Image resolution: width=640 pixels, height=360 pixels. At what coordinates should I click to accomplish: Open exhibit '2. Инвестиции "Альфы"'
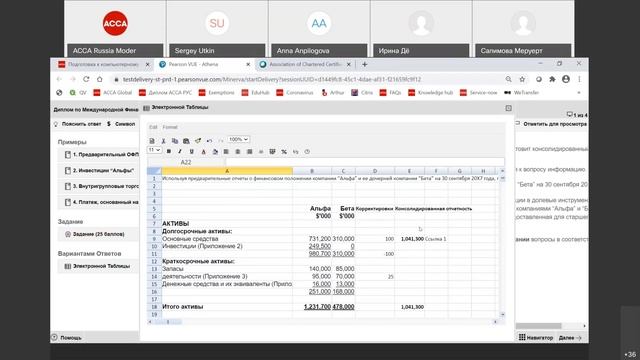click(x=99, y=171)
